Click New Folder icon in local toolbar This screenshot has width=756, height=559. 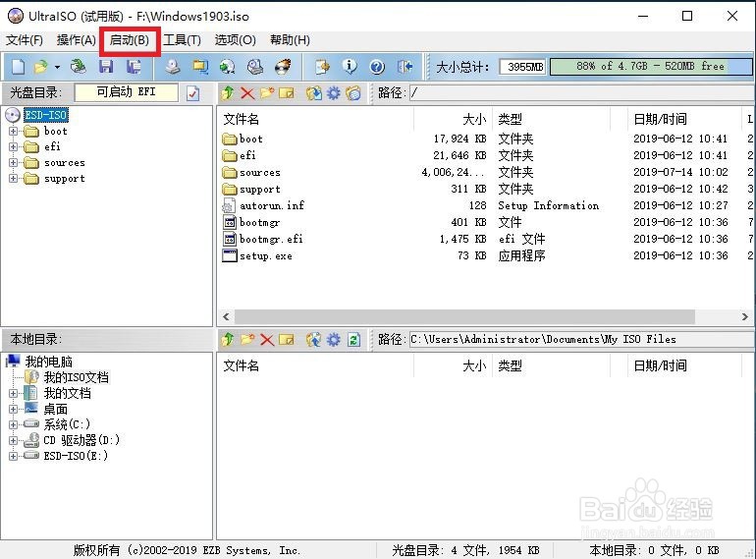click(247, 340)
